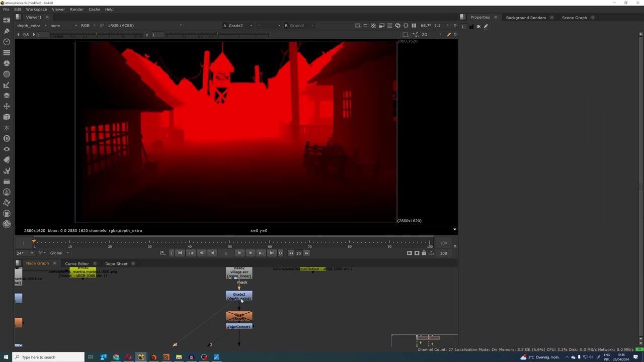Toggle the viewer pause button
Image resolution: width=644 pixels, height=362 pixels.
click(x=414, y=26)
